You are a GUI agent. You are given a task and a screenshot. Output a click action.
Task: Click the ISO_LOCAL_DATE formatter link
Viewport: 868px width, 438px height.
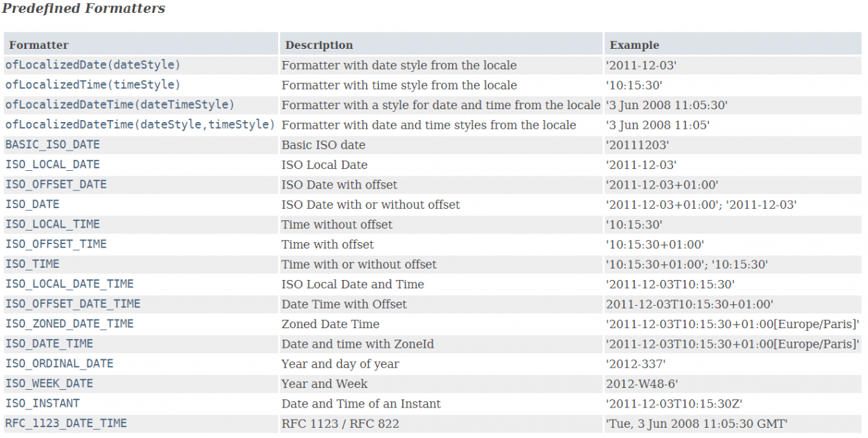tap(52, 164)
